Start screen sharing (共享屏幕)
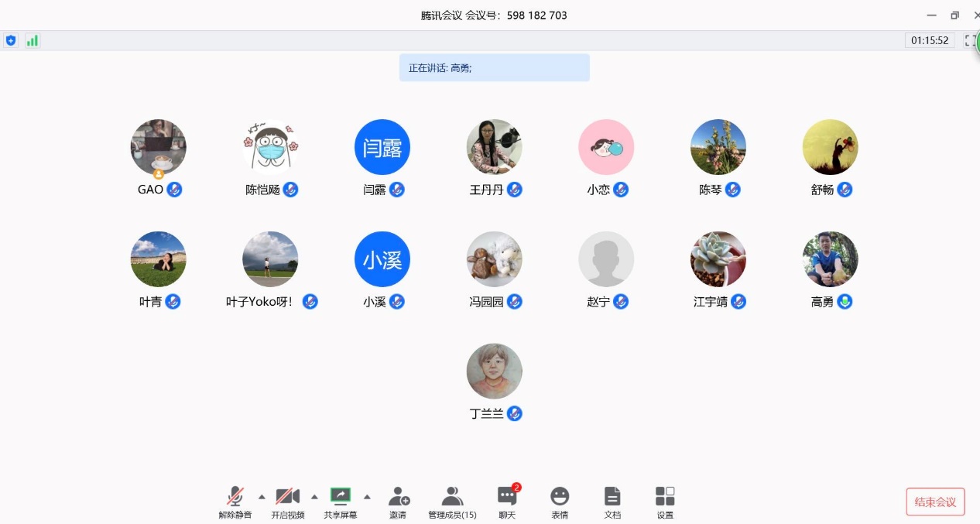This screenshot has height=524, width=980. [341, 502]
